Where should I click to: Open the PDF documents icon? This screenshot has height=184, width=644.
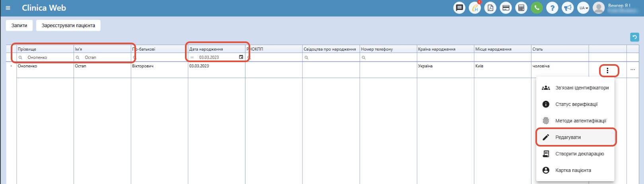point(490,8)
